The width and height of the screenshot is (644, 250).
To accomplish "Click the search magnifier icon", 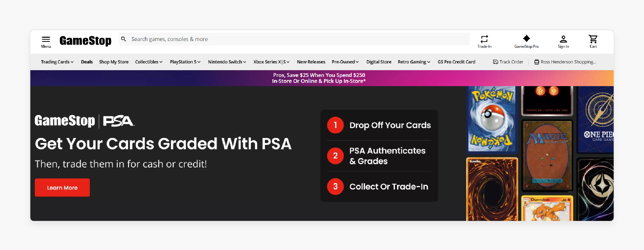I will [x=123, y=39].
